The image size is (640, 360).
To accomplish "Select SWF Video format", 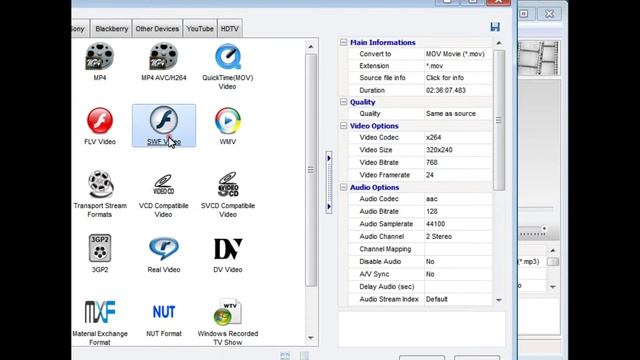I will 164,126.
